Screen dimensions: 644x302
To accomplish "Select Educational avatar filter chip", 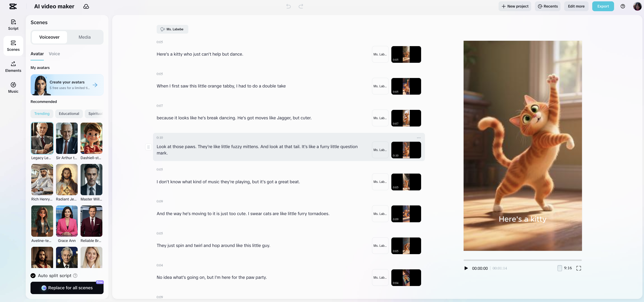I will point(69,114).
